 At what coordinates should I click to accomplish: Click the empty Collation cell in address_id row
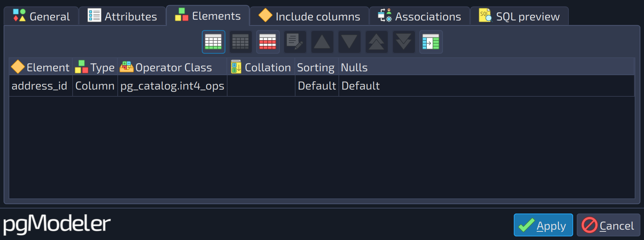(x=261, y=86)
